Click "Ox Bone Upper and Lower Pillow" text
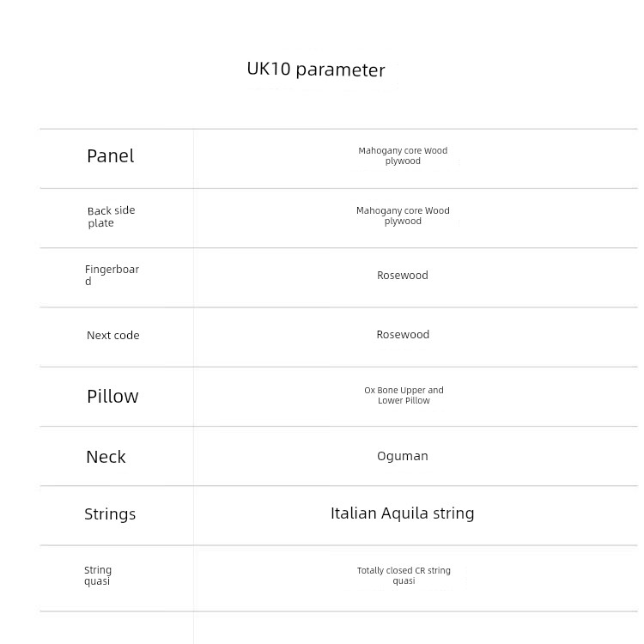 pos(404,395)
